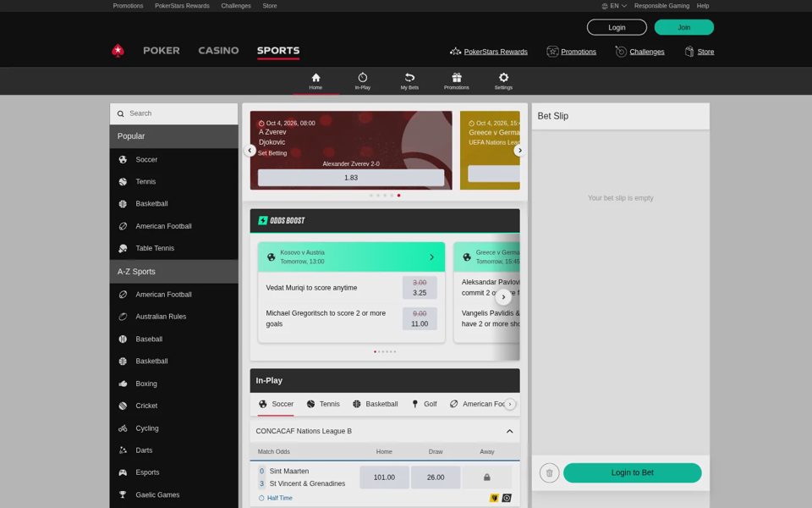Click the PokerStars Rewards stars icon
812x508 pixels.
coord(455,52)
